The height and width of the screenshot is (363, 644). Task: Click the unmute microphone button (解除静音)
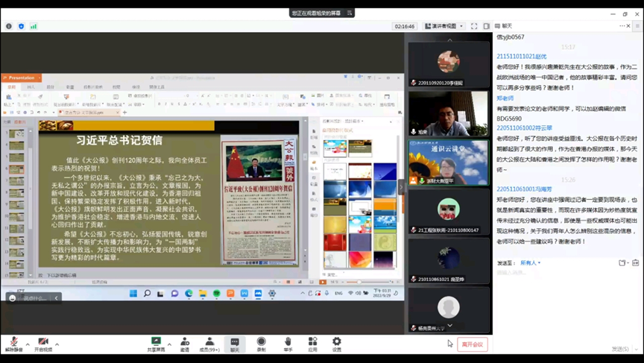pyautogui.click(x=13, y=344)
